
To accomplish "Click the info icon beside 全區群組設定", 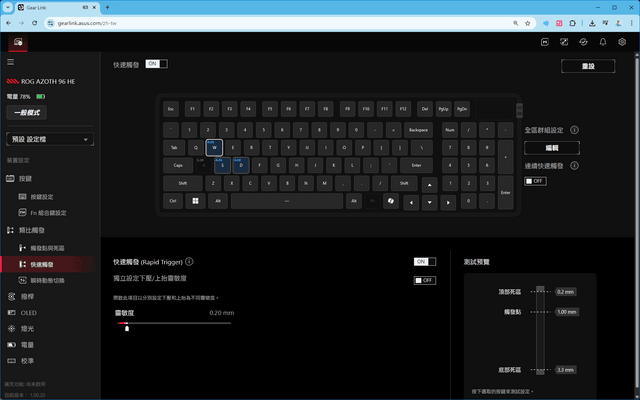I will [x=574, y=130].
